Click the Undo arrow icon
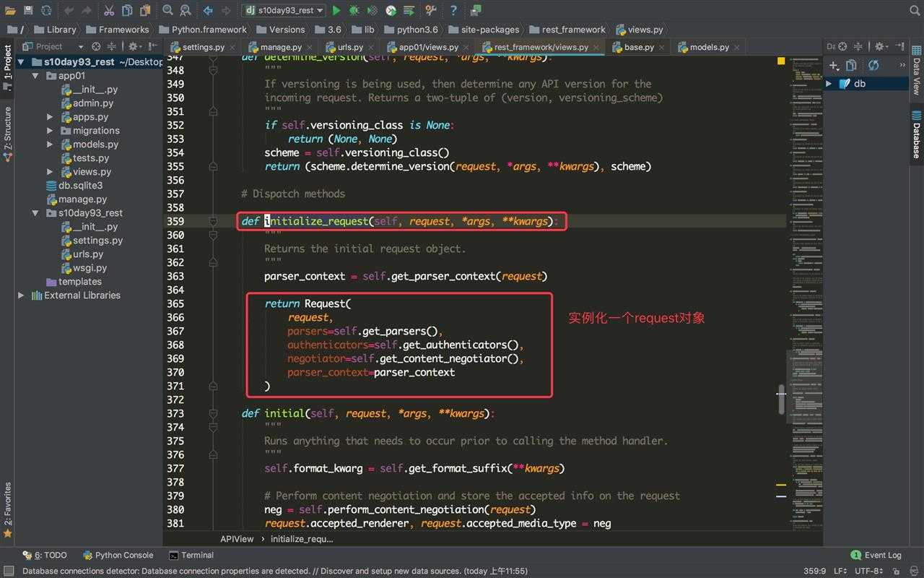Image resolution: width=924 pixels, height=578 pixels. (x=69, y=10)
